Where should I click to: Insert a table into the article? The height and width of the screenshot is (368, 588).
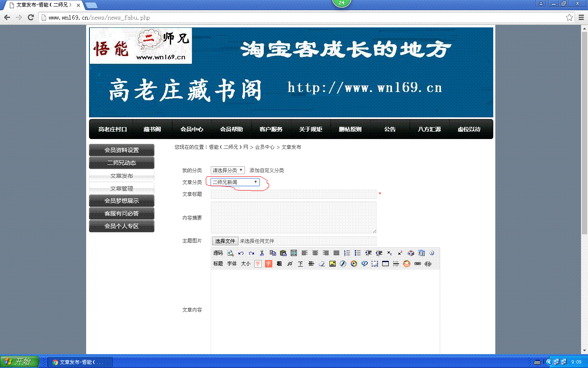[385, 264]
